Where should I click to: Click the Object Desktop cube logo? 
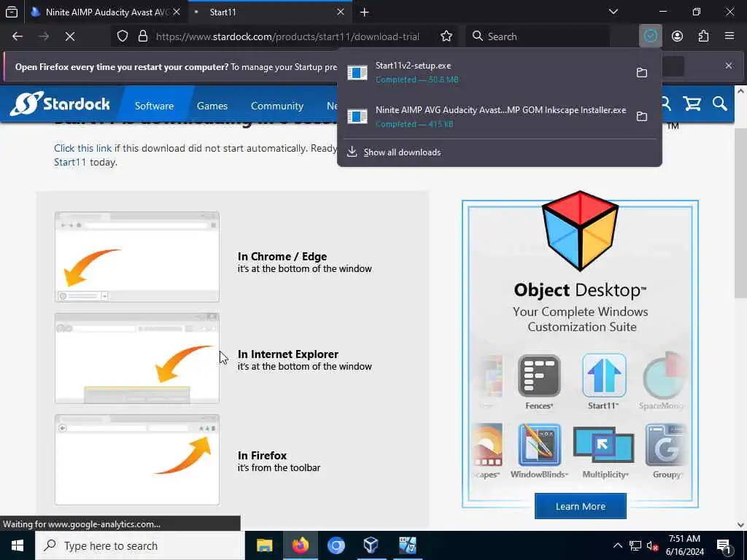580,230
